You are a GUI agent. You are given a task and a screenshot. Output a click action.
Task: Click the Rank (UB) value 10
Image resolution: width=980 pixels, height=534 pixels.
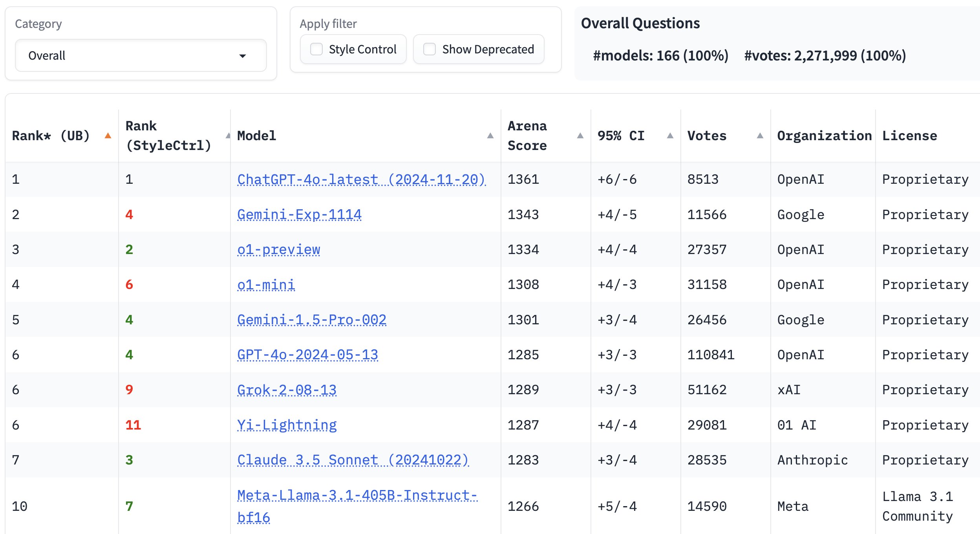(x=20, y=507)
